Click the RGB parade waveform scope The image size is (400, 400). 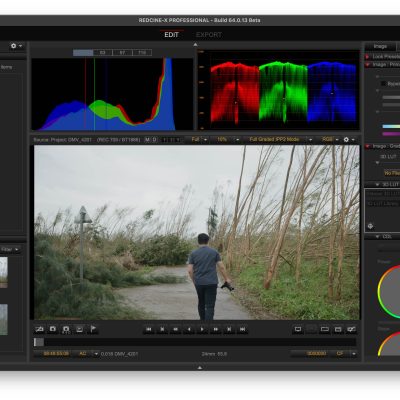pyautogui.click(x=279, y=90)
